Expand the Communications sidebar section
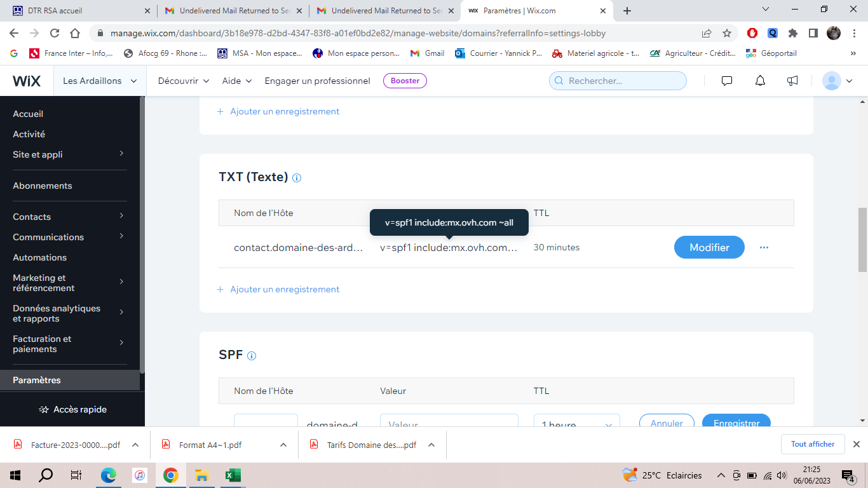The image size is (868, 488). (69, 237)
